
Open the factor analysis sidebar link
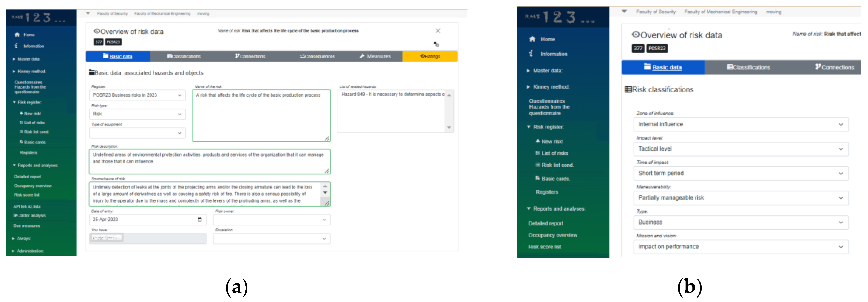30,216
